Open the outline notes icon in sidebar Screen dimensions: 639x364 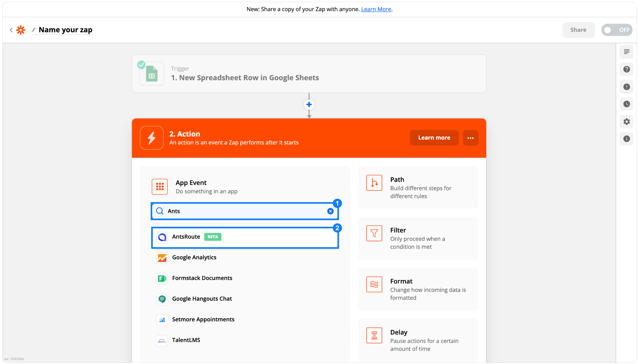click(627, 52)
